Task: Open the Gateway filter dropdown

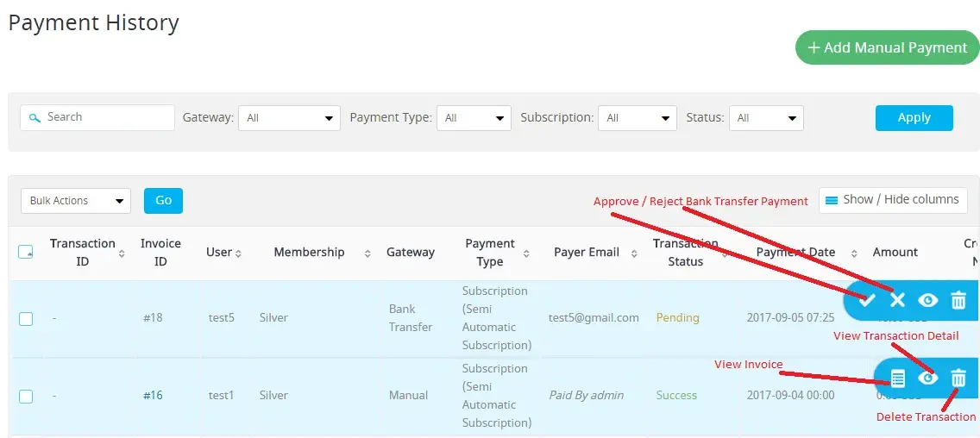Action: pyautogui.click(x=288, y=118)
